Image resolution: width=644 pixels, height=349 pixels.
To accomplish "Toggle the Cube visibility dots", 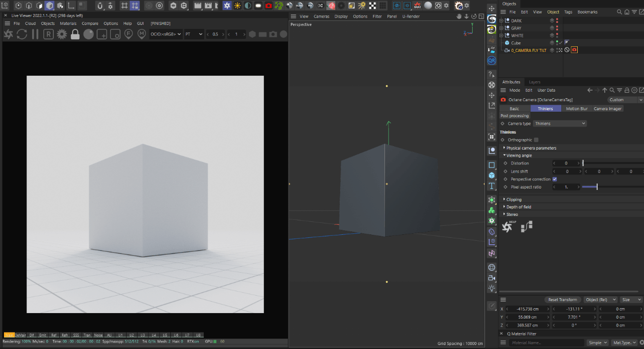I will [557, 43].
